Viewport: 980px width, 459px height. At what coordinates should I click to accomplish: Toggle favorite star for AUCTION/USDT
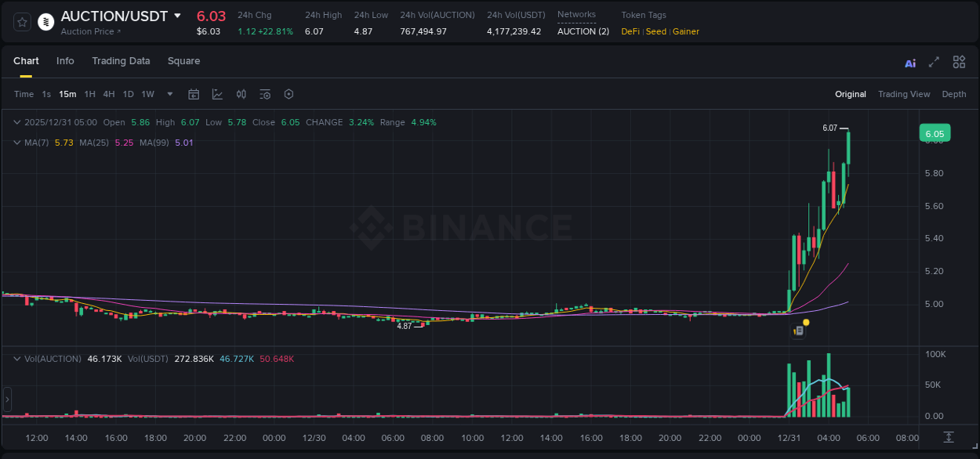[22, 22]
